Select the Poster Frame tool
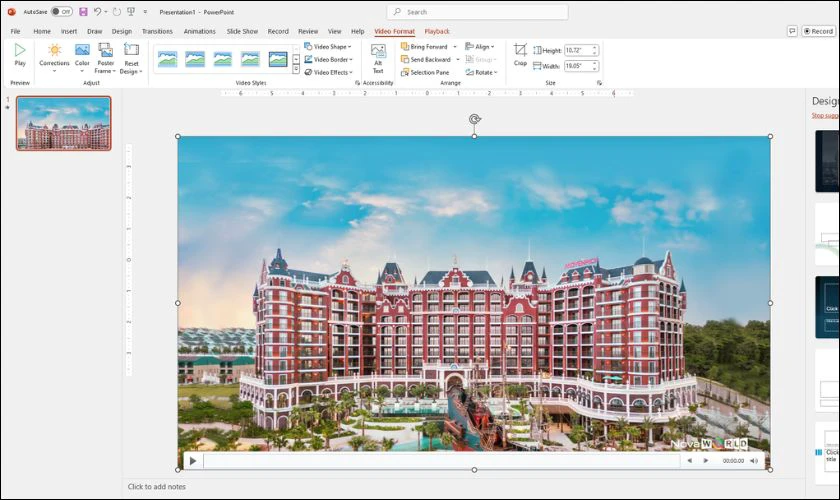 pyautogui.click(x=106, y=58)
